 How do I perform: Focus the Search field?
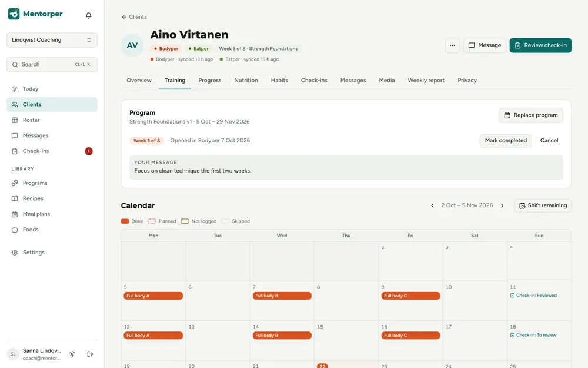[52, 65]
